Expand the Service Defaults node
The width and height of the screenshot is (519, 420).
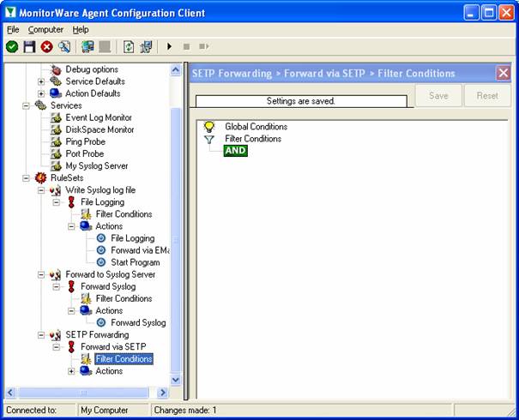[x=41, y=81]
